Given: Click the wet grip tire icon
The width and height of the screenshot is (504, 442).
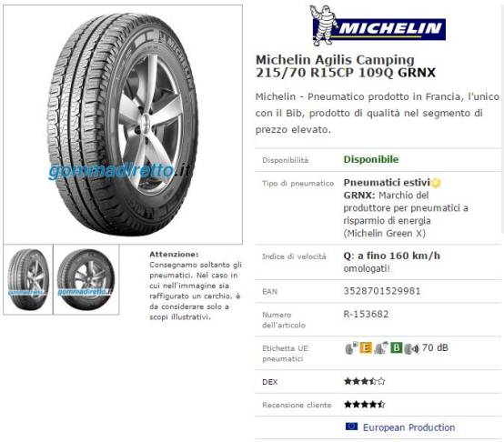Looking at the screenshot, I should pyautogui.click(x=381, y=348).
